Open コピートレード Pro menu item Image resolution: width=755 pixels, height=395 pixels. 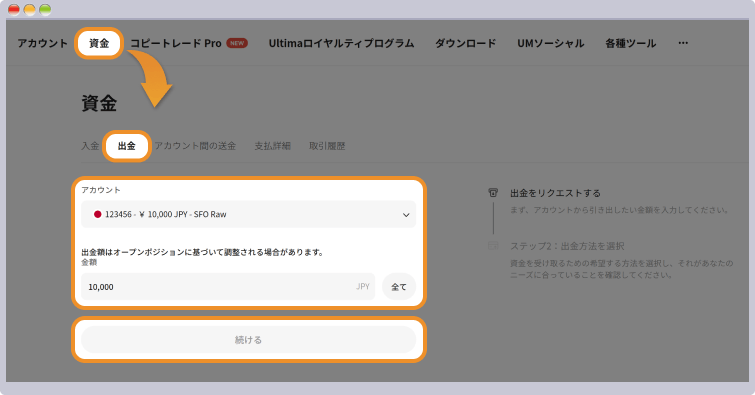click(x=176, y=43)
